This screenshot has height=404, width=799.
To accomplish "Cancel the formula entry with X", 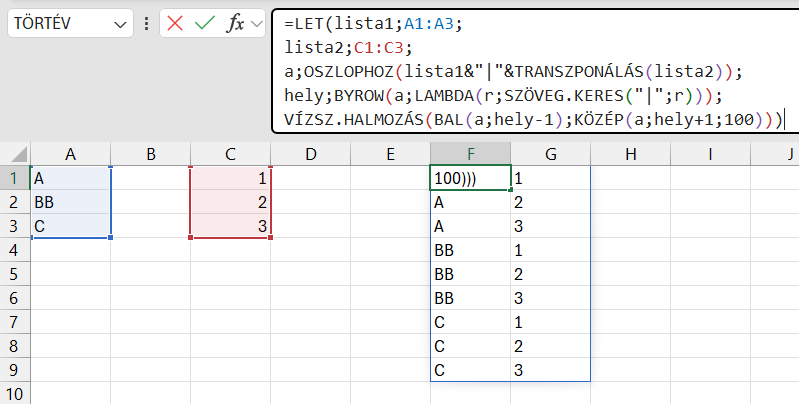I will (176, 24).
